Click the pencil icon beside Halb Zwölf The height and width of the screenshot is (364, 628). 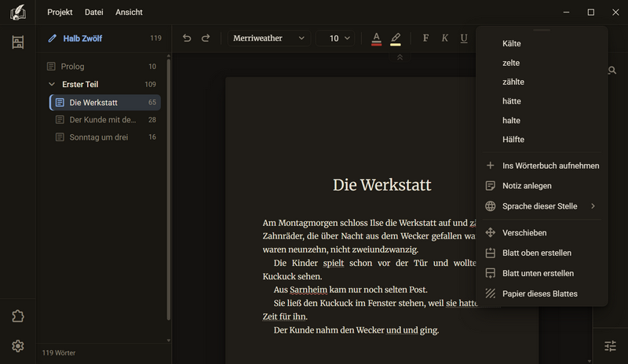tap(52, 38)
